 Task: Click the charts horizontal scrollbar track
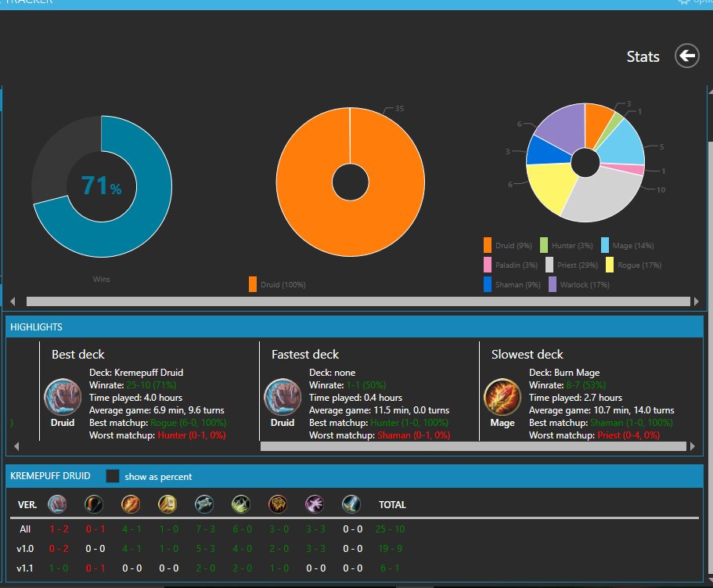coord(358,301)
